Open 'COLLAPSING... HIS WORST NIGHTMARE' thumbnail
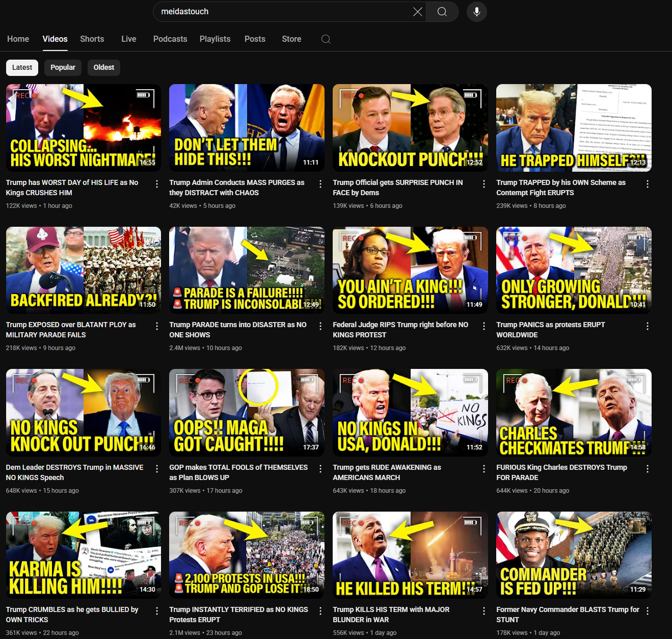Viewport: 672px width, 639px height. (84, 128)
